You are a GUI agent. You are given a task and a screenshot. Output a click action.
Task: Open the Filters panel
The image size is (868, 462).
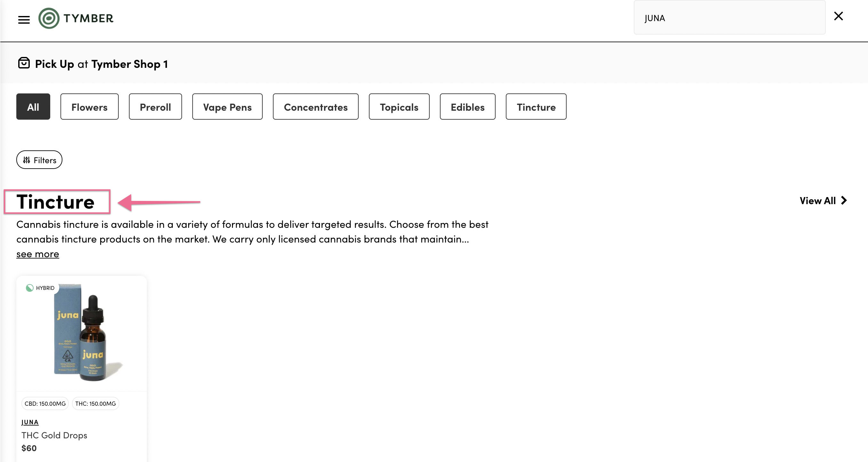[39, 160]
